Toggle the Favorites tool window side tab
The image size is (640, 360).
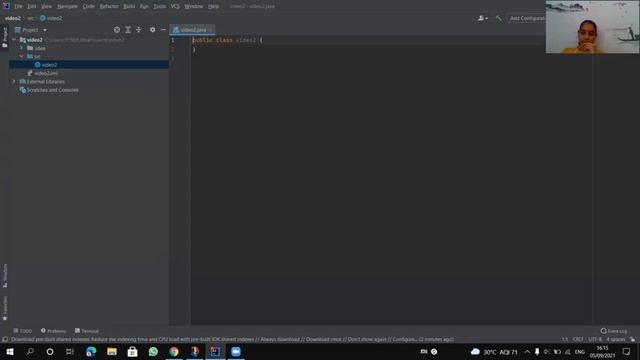click(x=4, y=308)
